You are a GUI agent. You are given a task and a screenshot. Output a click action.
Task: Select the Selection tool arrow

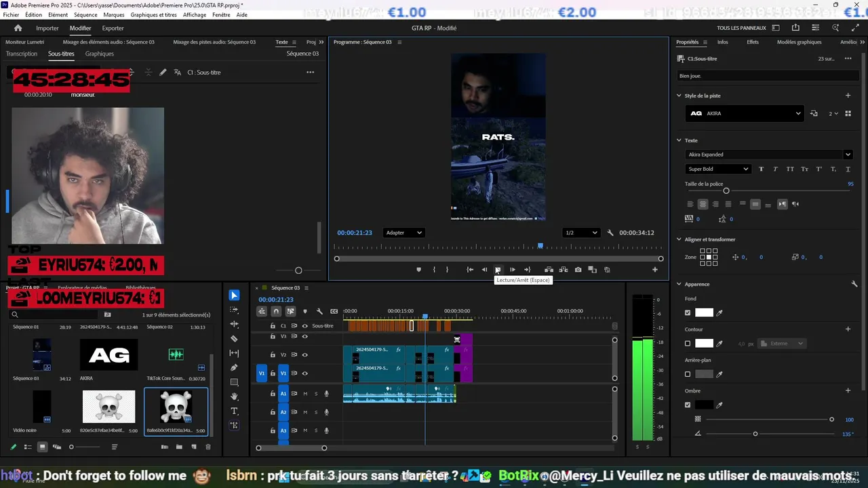[x=234, y=296]
